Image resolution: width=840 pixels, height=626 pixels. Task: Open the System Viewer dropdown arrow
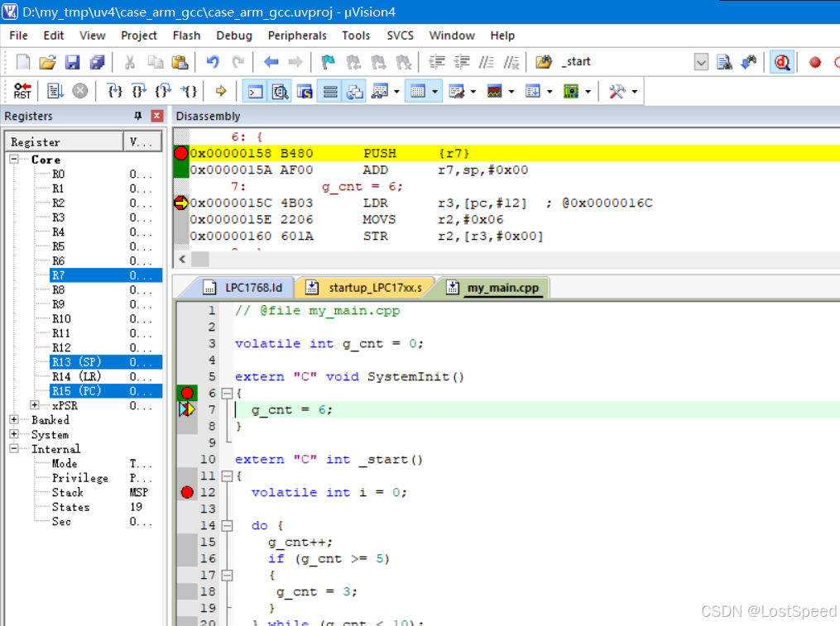pyautogui.click(x=588, y=92)
